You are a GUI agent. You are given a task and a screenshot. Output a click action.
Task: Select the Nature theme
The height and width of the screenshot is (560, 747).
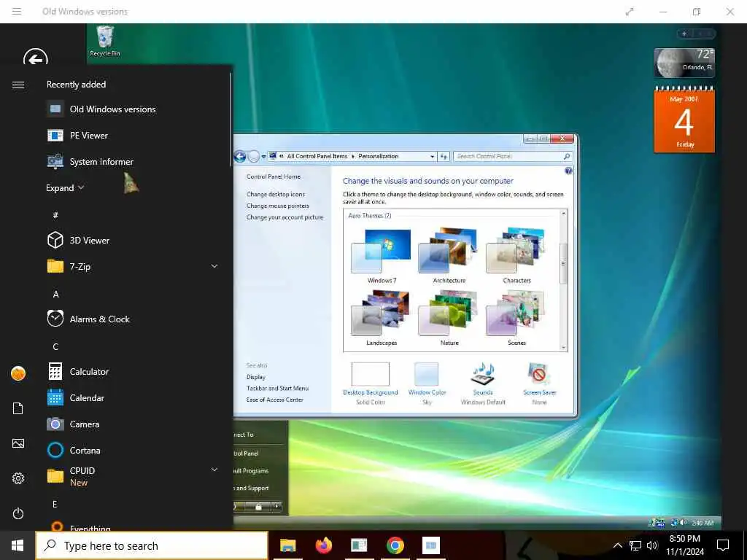tap(449, 318)
